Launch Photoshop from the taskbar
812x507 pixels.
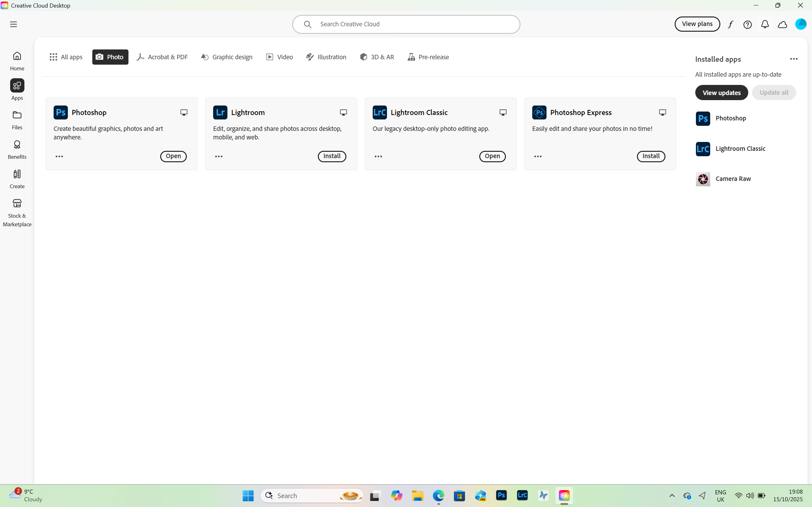[501, 496]
